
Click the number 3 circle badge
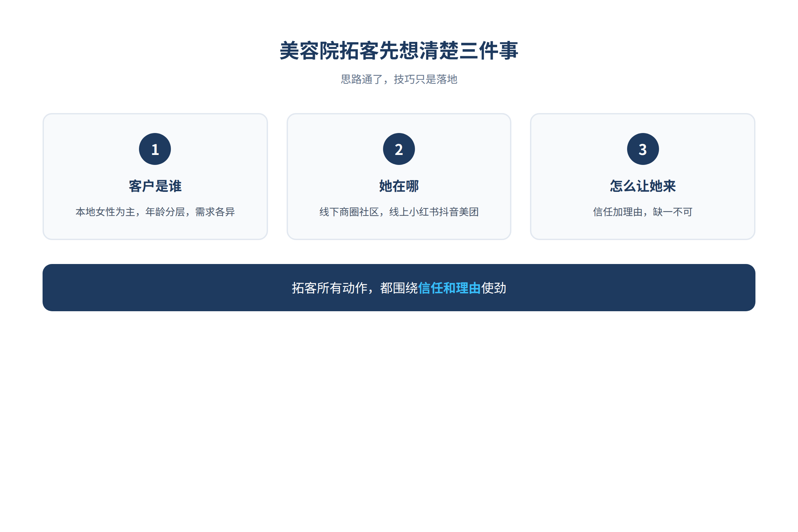(x=643, y=149)
